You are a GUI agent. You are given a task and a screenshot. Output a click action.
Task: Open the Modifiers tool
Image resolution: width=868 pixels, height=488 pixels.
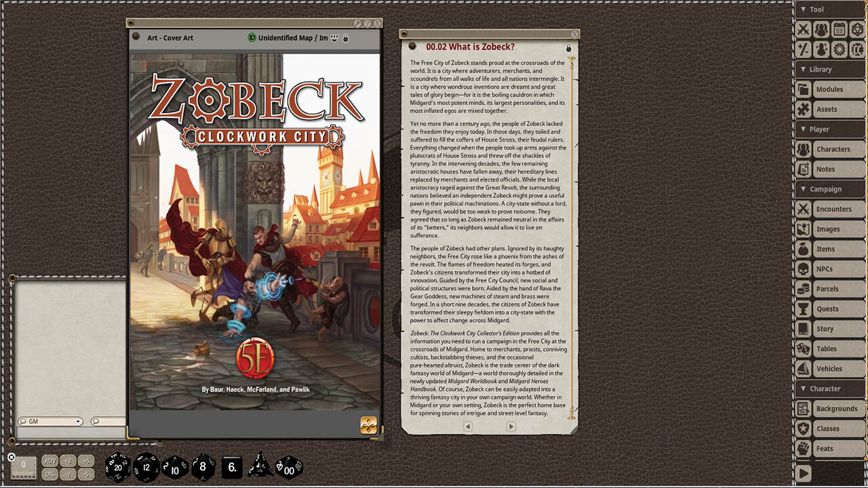click(x=804, y=49)
